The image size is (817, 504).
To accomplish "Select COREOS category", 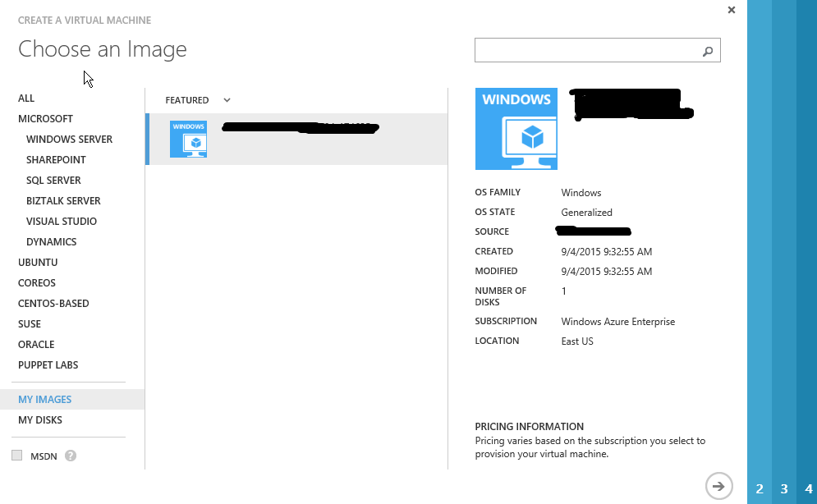I will coord(36,282).
